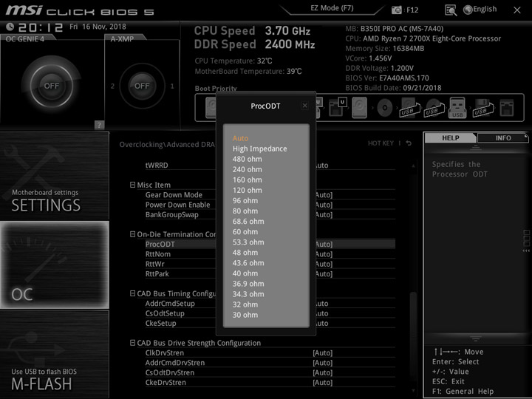Image resolution: width=532 pixels, height=399 pixels.
Task: Go back using the return arrow icon
Action: (409, 143)
